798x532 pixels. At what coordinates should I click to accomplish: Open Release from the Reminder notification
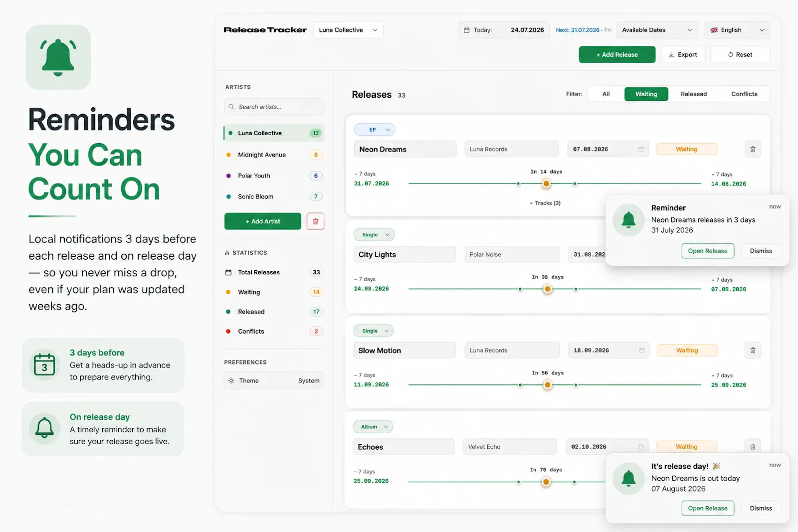pos(708,251)
